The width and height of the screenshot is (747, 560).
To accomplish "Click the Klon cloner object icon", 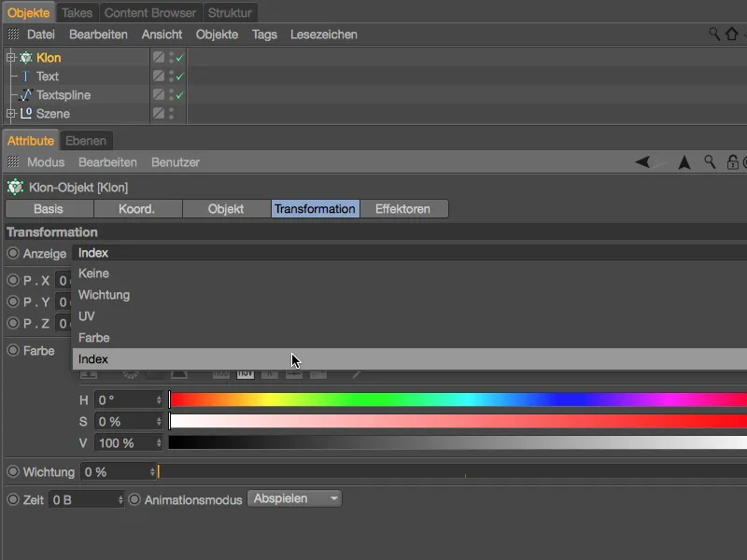I will coord(24,58).
